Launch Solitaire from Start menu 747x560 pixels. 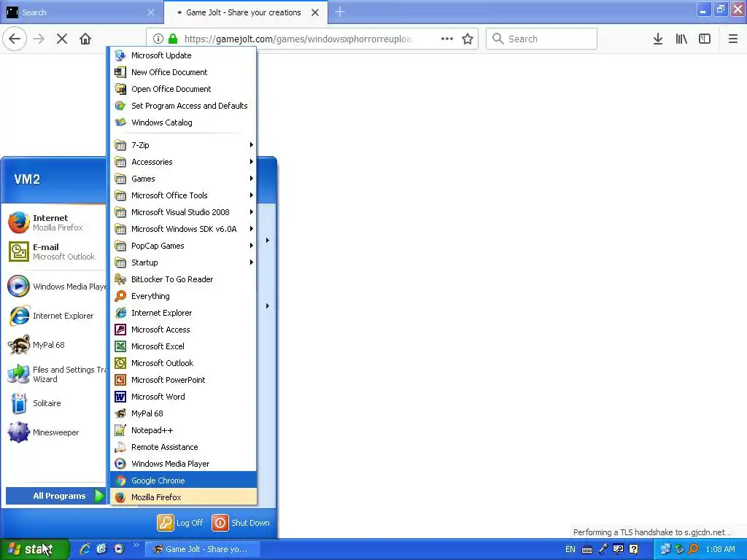pyautogui.click(x=55, y=403)
